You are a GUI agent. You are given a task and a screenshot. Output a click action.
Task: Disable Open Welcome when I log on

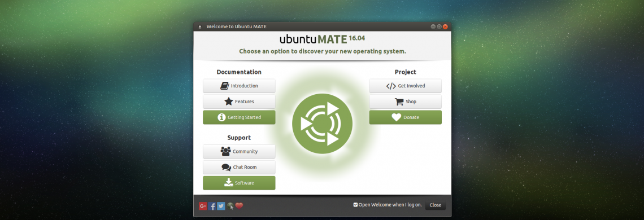356,205
